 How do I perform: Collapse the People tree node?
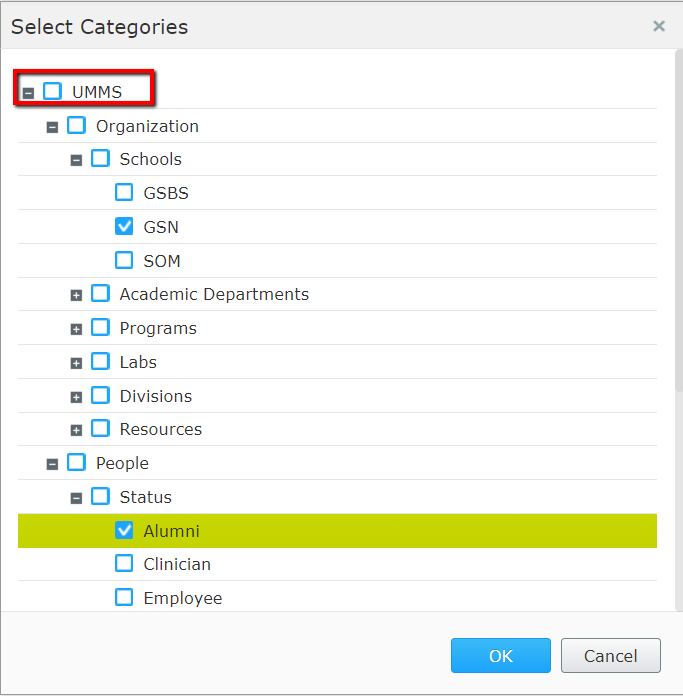point(52,464)
